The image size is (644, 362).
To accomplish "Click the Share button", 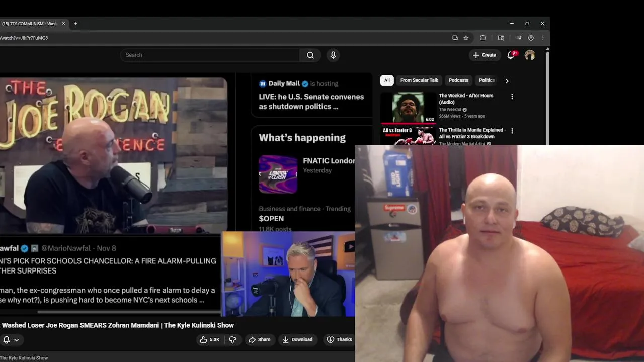I will tap(259, 340).
